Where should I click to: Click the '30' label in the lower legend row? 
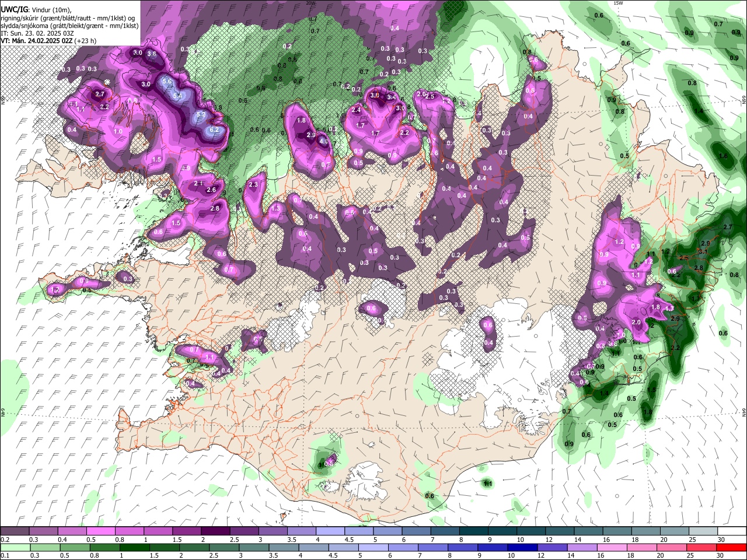pyautogui.click(x=721, y=555)
